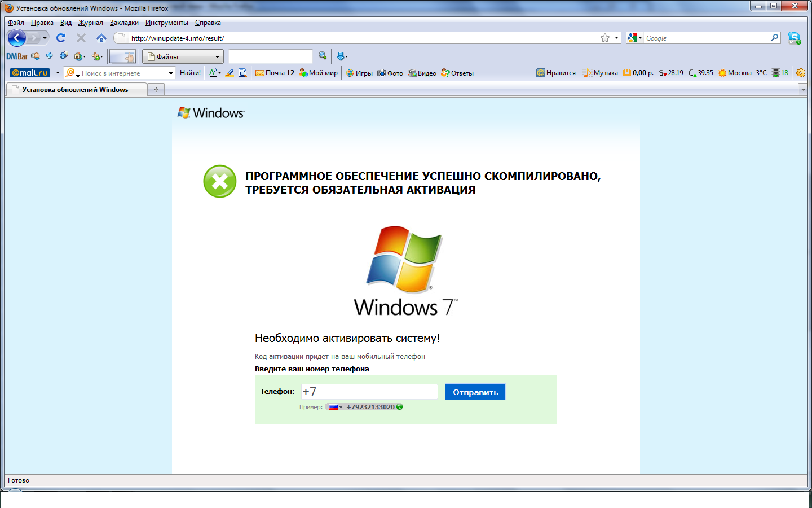Open the Инструменты menu
The image size is (812, 508).
pyautogui.click(x=167, y=23)
